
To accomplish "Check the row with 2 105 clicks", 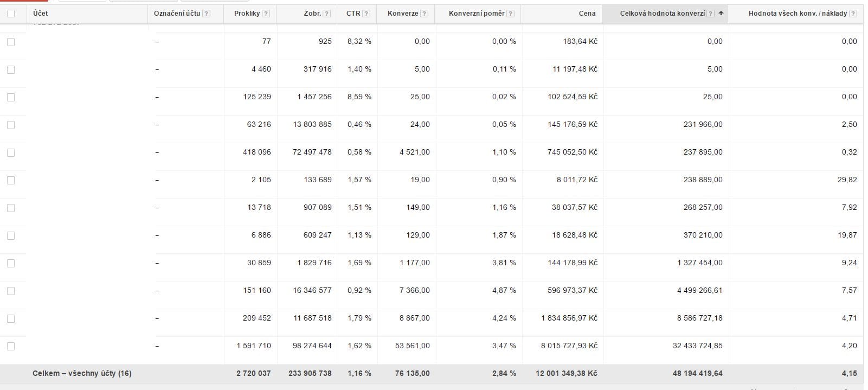I will point(11,180).
